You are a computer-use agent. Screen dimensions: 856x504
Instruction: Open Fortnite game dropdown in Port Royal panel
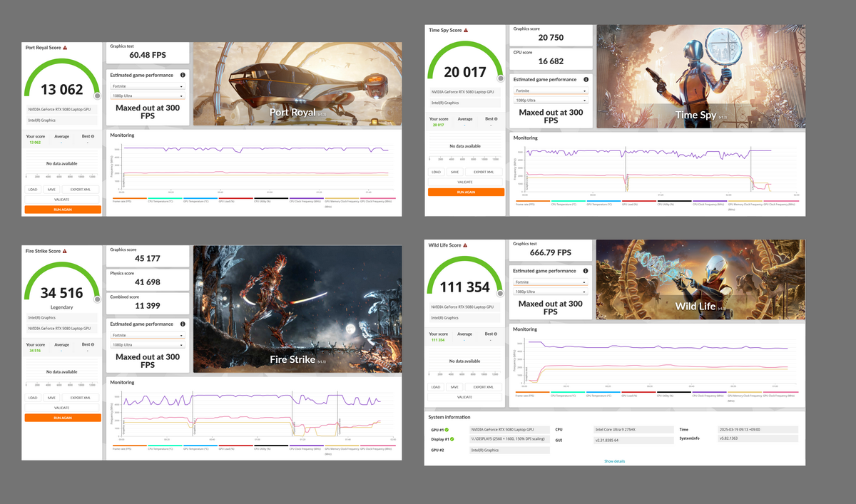point(148,86)
